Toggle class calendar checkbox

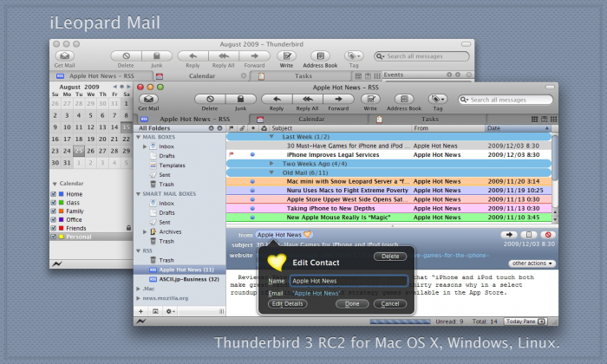point(54,202)
